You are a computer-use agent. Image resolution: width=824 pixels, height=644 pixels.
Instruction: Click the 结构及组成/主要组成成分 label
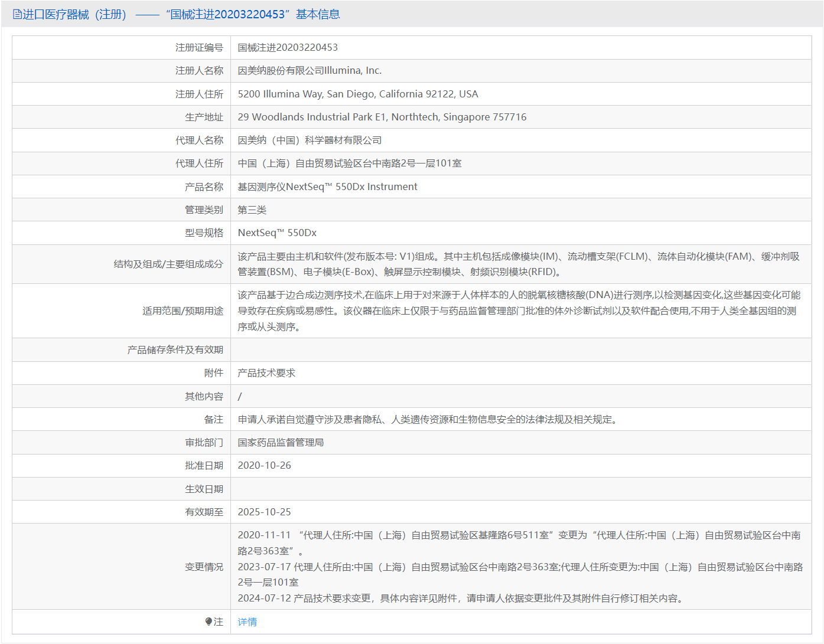(x=168, y=264)
